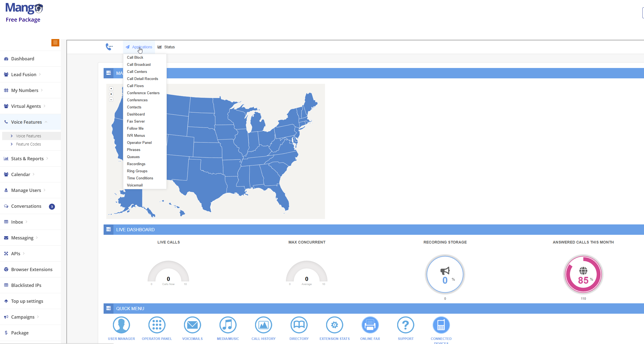The width and height of the screenshot is (644, 344).
Task: Open Media/Music quick menu icon
Action: point(228,325)
